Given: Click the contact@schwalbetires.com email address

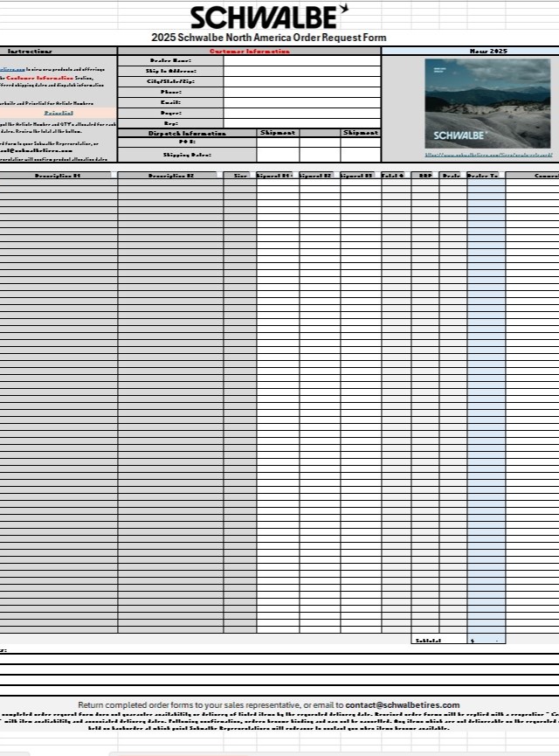Looking at the screenshot, I should [403, 705].
